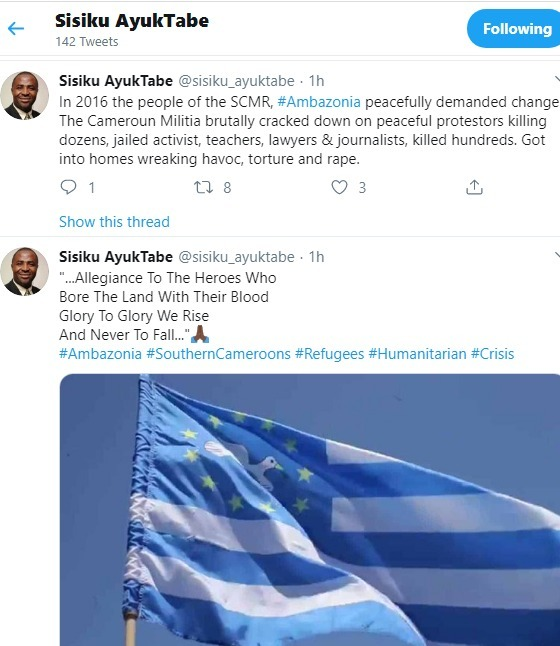Retweet the first tweet with 8 retweets
The height and width of the screenshot is (646, 560).
(x=203, y=187)
